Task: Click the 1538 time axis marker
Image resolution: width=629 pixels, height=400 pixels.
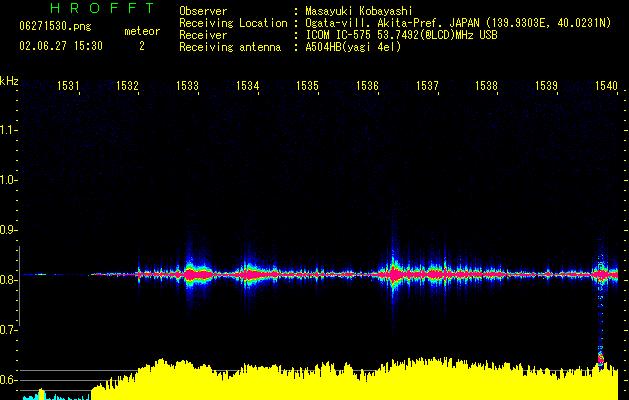Action: coord(487,85)
